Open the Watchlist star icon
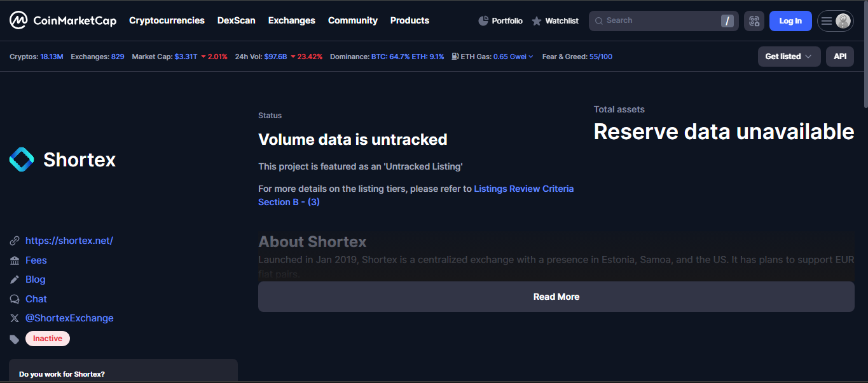Screen dimensions: 868x383 (536, 20)
